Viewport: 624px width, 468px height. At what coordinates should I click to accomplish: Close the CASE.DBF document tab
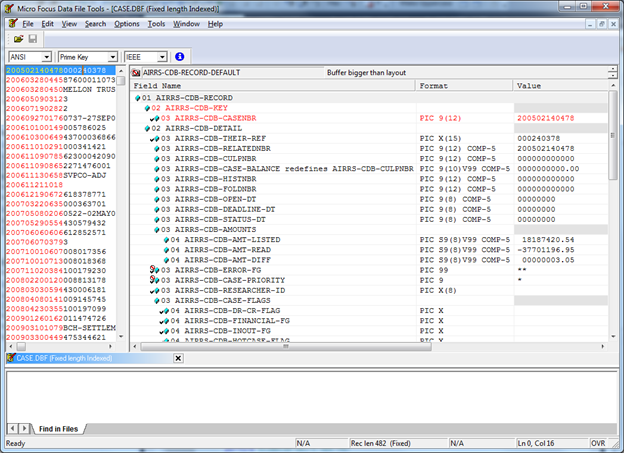click(178, 357)
